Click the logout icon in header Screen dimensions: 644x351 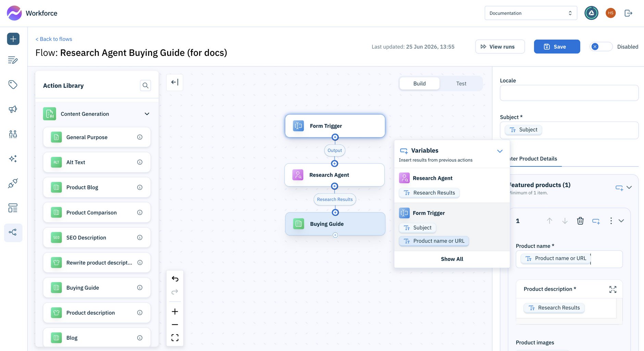coord(628,13)
